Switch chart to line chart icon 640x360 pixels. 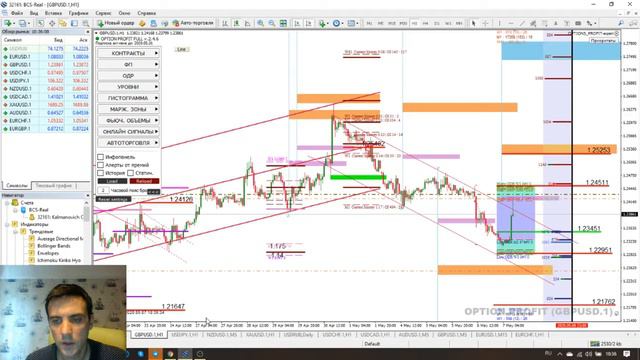tap(247, 23)
